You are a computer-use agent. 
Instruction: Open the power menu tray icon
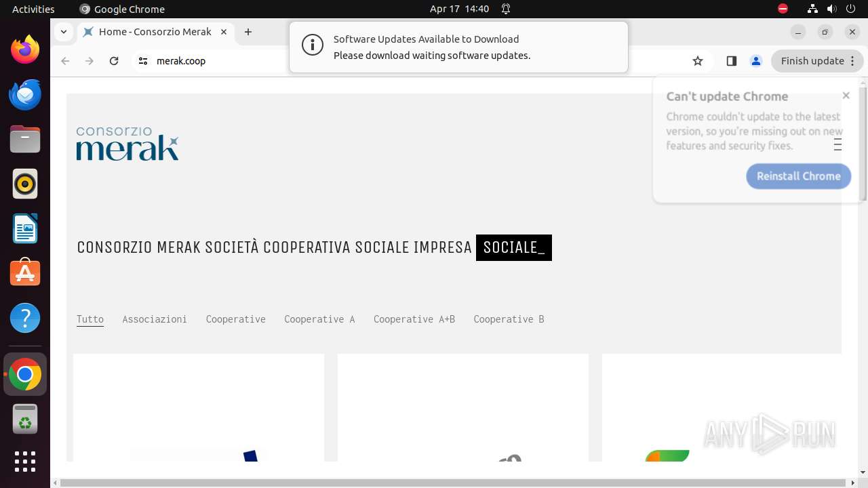(850, 9)
